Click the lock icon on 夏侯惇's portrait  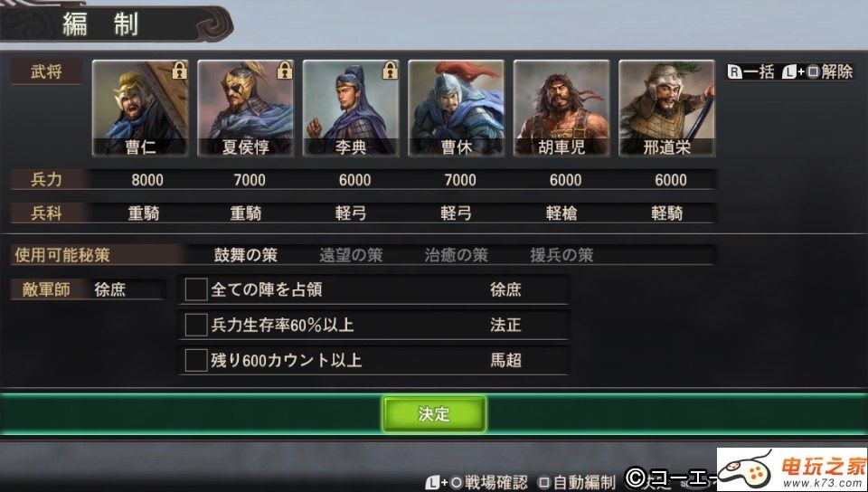click(284, 71)
